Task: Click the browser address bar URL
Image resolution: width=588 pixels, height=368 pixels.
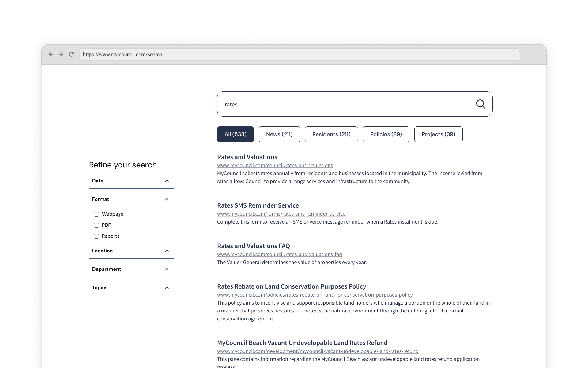Action: 300,55
